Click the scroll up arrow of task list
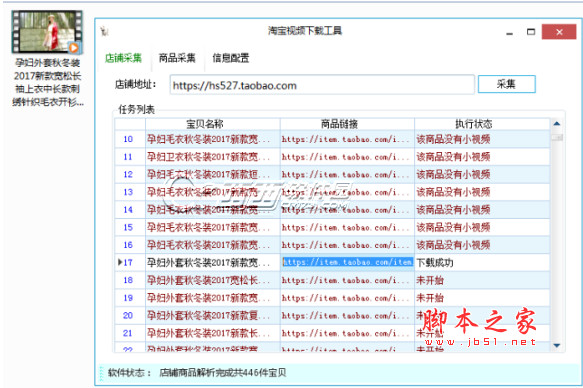This screenshot has height=388, width=583. [x=557, y=124]
